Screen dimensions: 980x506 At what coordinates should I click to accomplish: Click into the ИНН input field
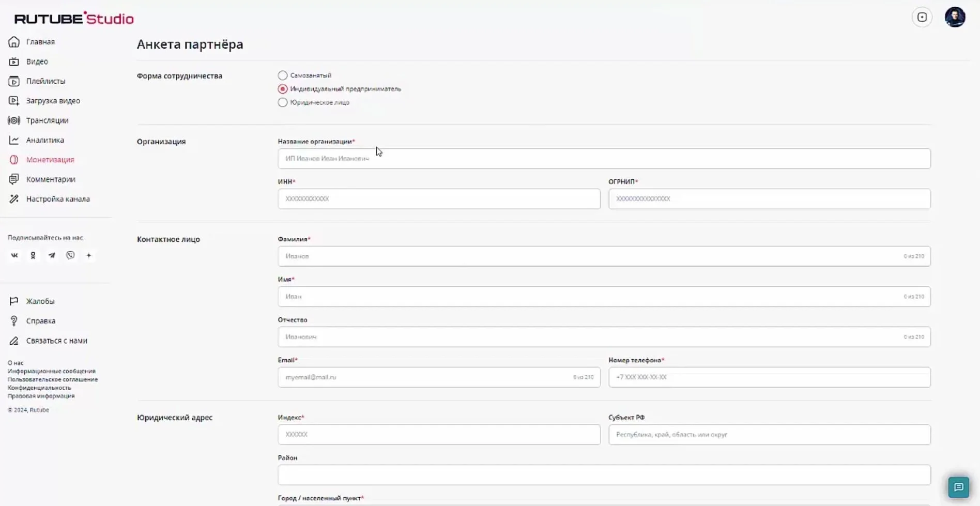coord(439,199)
